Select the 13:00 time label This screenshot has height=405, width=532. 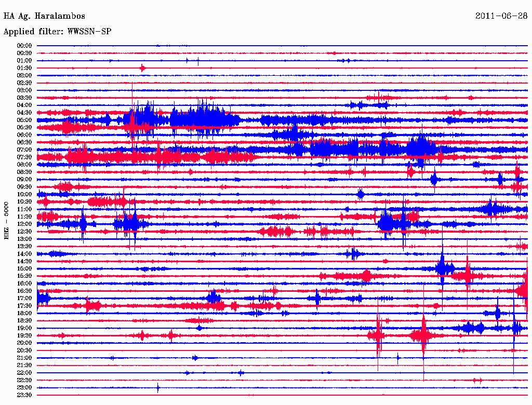[x=24, y=239]
